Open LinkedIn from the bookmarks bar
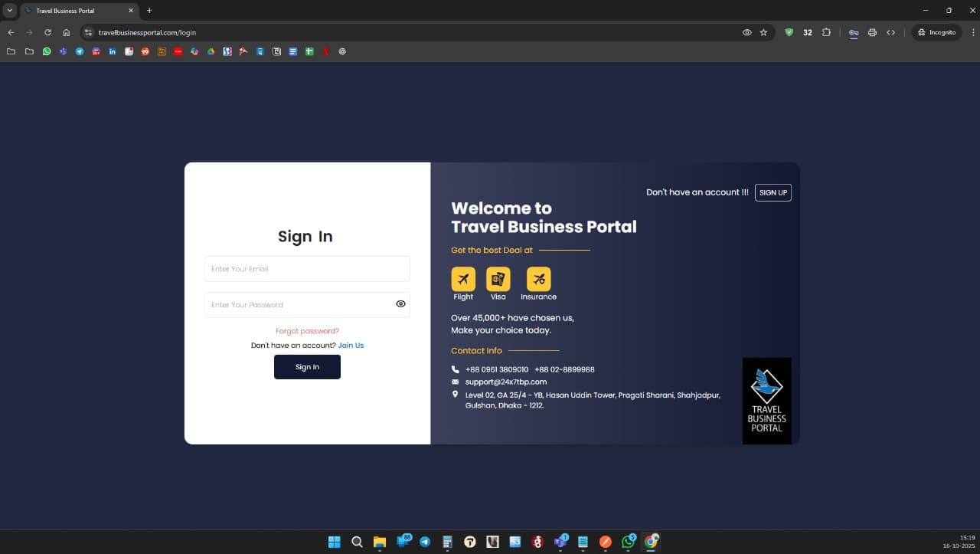 point(112,51)
